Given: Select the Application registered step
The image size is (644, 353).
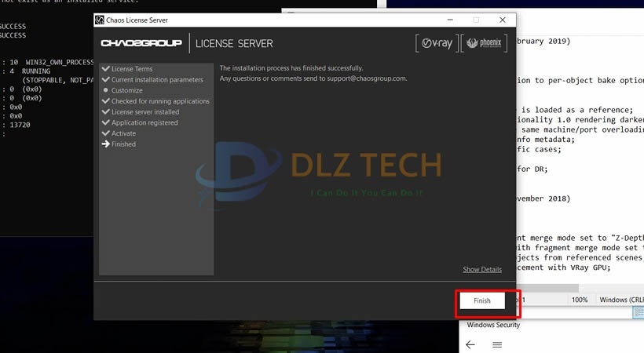Looking at the screenshot, I should click(x=145, y=122).
